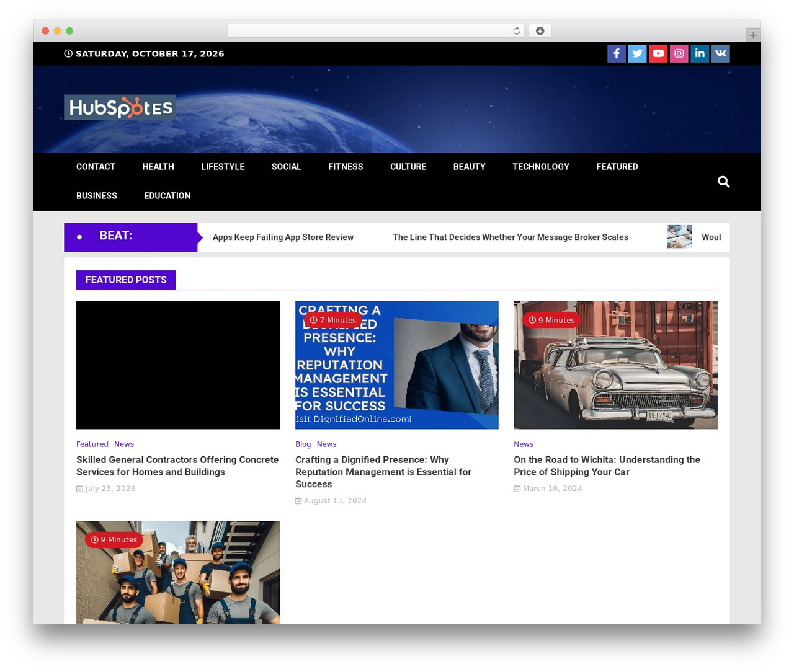Click the browser download icon
794x672 pixels.
point(540,31)
